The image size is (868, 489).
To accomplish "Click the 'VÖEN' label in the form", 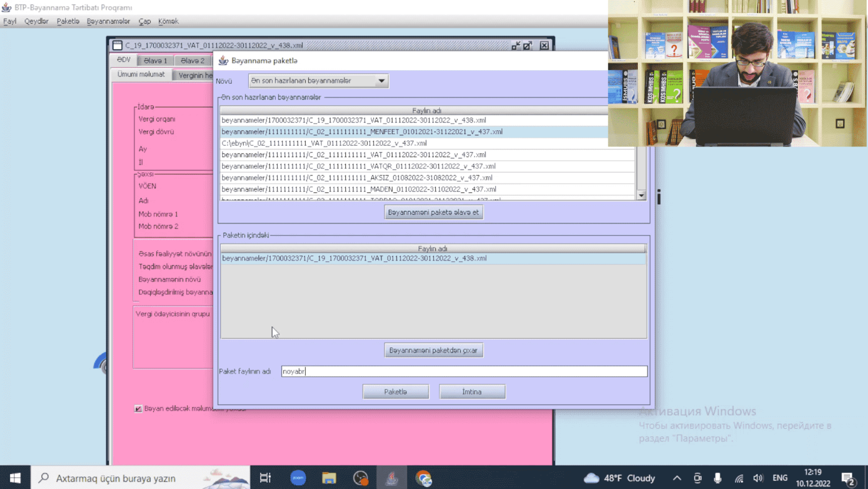I will click(148, 186).
